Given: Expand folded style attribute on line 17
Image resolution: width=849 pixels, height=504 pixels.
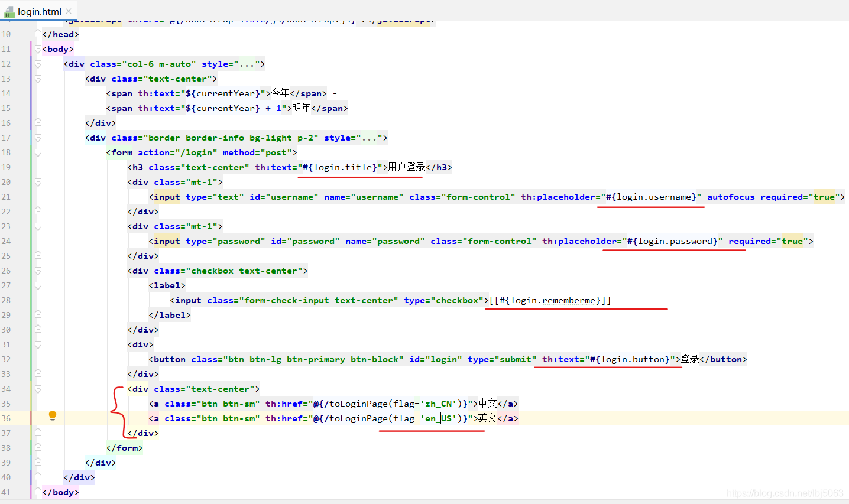Looking at the screenshot, I should point(369,138).
